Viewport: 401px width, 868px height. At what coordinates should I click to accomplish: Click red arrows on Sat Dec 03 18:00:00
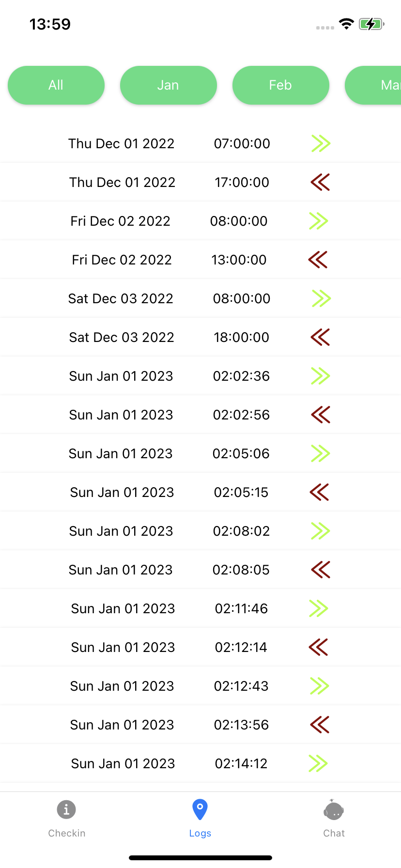[x=320, y=337]
